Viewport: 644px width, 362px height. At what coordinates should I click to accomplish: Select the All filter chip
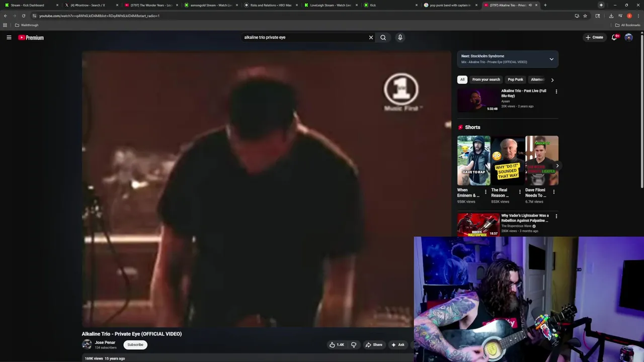pyautogui.click(x=462, y=79)
